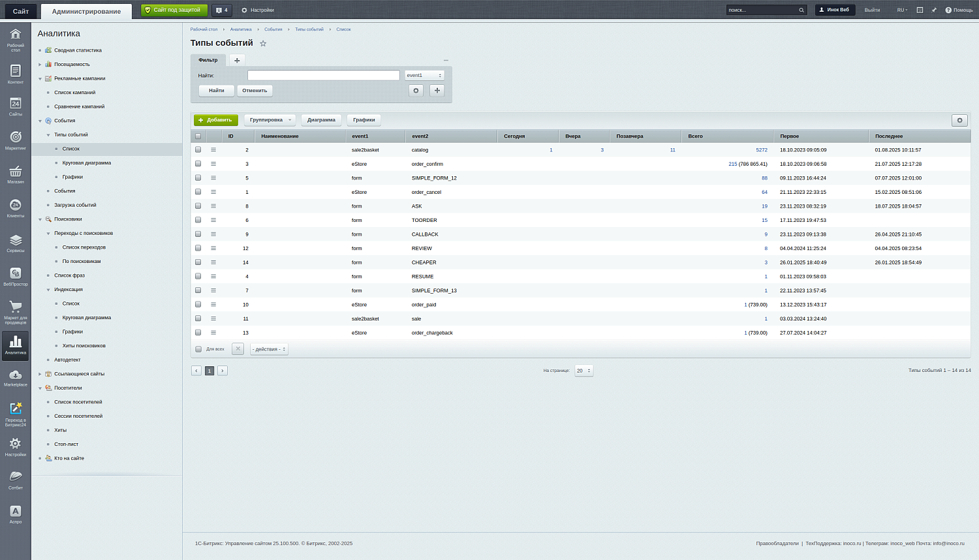This screenshot has height=560, width=979.
Task: Open the event1 filter field dropdown
Action: [x=424, y=76]
